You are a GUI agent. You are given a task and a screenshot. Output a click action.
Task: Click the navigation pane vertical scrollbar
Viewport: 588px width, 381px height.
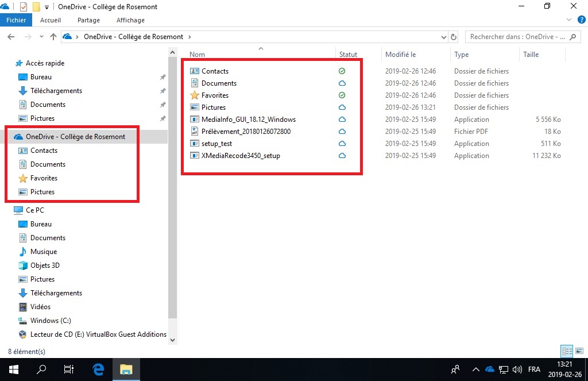[x=172, y=190]
